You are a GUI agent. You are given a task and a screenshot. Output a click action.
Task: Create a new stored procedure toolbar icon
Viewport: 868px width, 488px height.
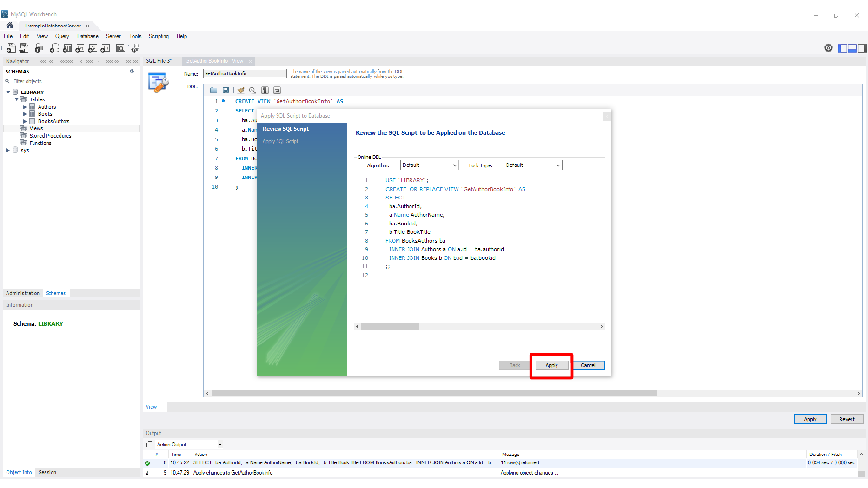tap(93, 48)
